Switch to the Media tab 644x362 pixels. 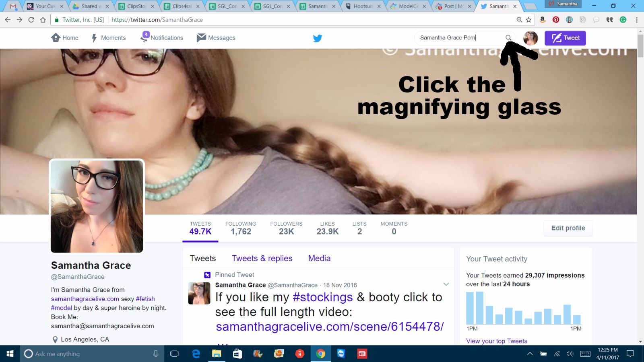pos(319,258)
